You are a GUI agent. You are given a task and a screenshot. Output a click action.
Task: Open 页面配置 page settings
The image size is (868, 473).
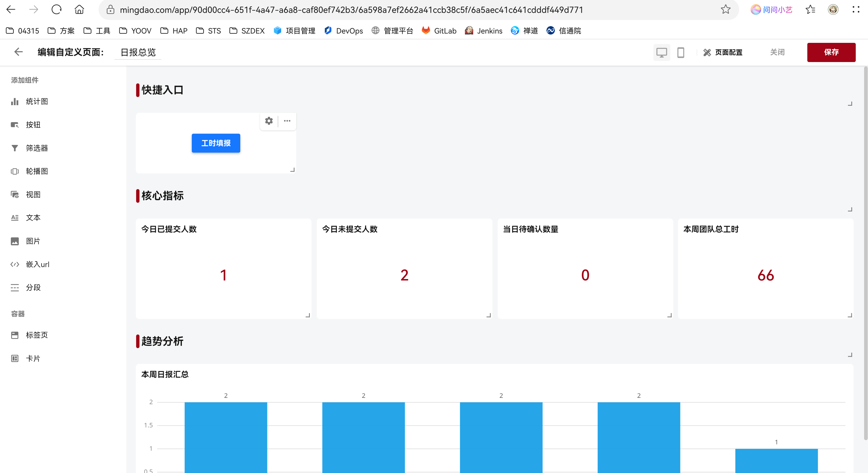point(723,52)
